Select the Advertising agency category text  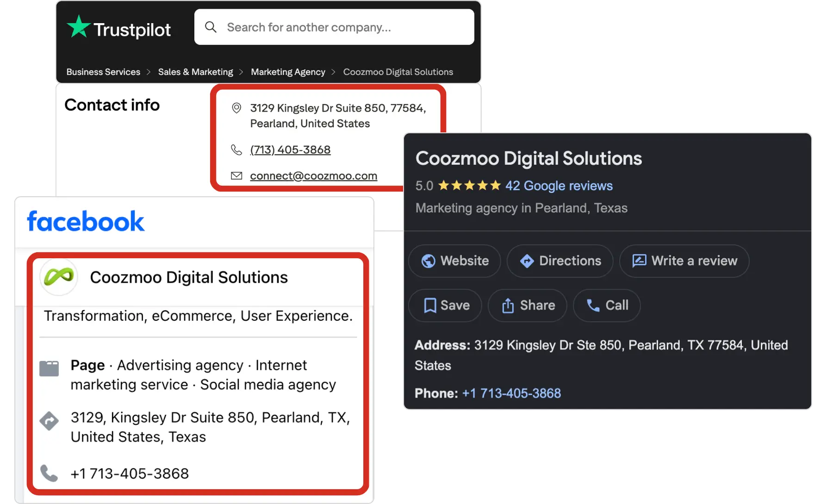[180, 365]
